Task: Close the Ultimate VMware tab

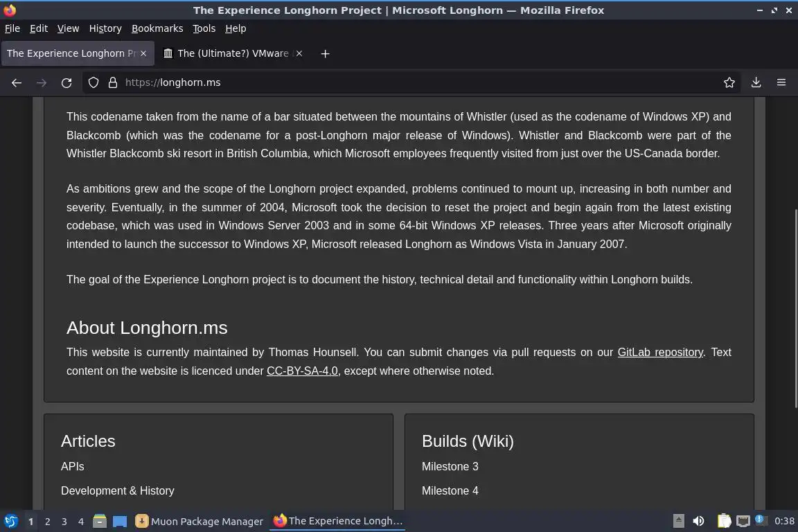Action: click(x=299, y=53)
